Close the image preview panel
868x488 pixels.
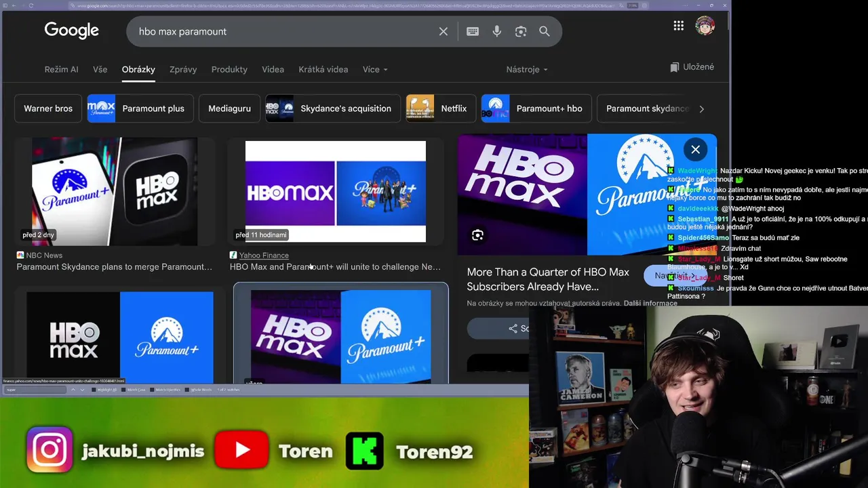pos(695,150)
